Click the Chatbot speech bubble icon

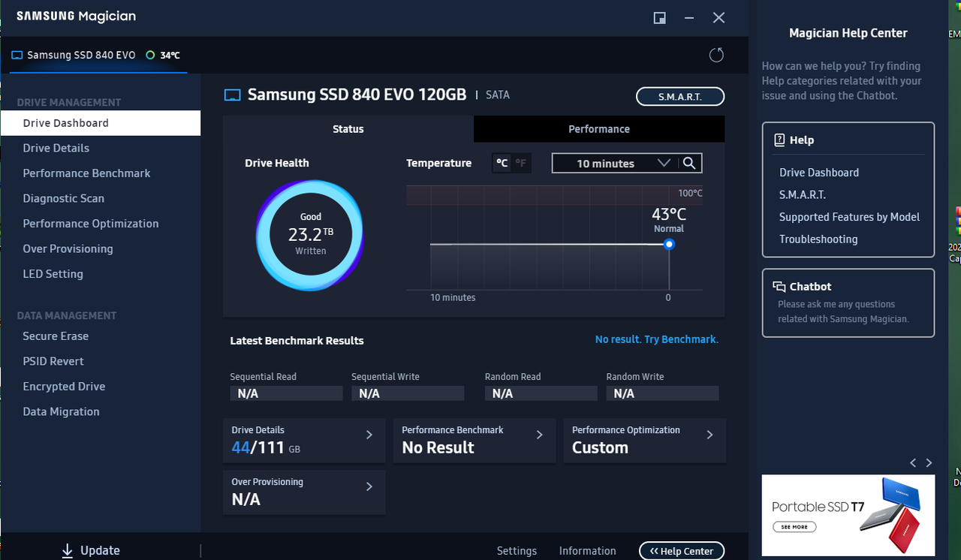coord(779,287)
